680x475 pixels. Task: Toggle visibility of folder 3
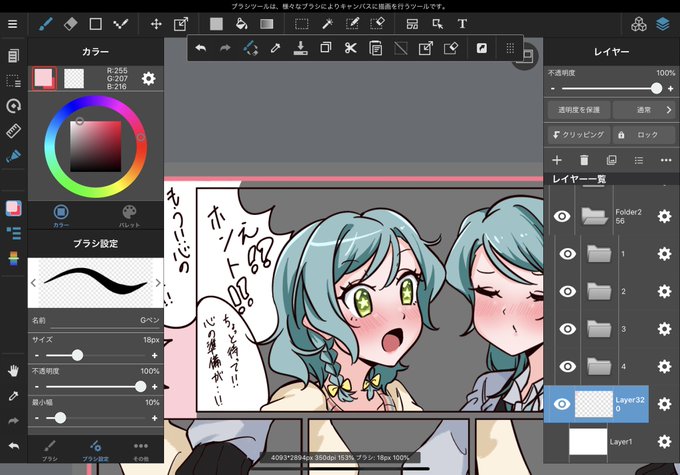pyautogui.click(x=568, y=329)
